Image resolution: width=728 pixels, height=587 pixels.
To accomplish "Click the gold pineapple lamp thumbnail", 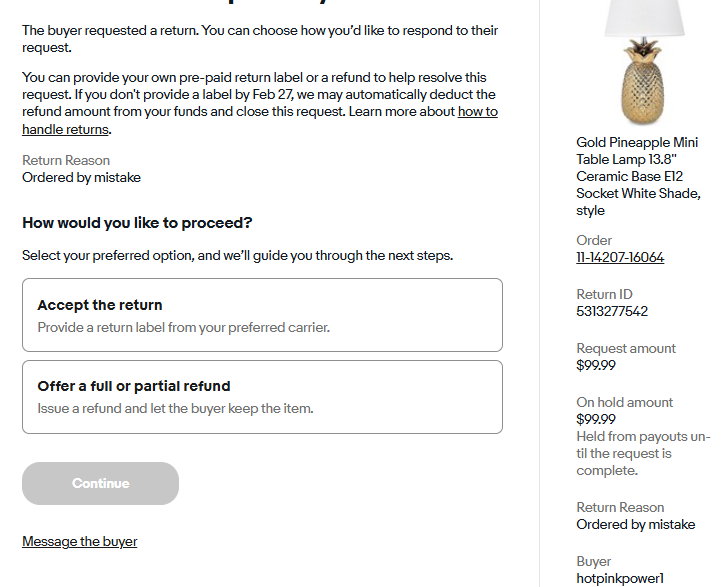I will (x=645, y=60).
